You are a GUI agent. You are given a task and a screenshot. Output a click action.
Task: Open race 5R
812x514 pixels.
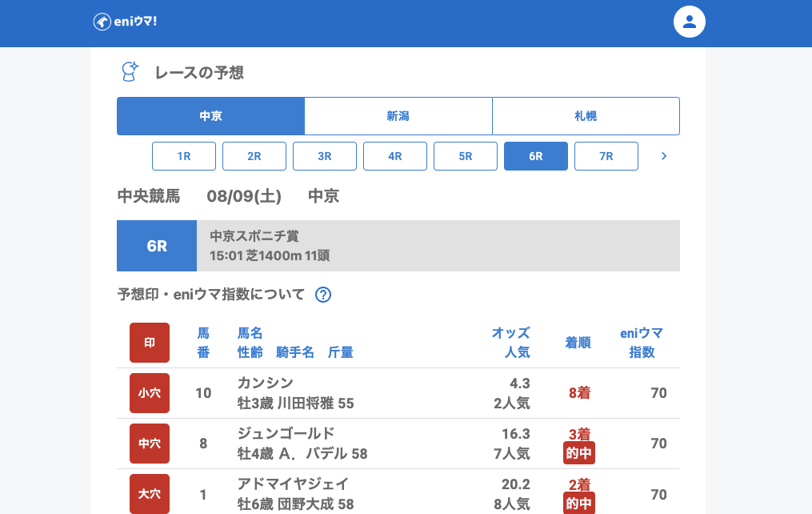point(466,156)
